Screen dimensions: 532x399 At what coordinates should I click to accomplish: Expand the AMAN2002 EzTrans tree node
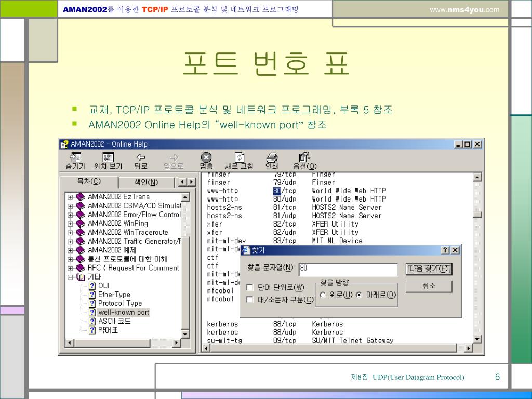coord(70,197)
